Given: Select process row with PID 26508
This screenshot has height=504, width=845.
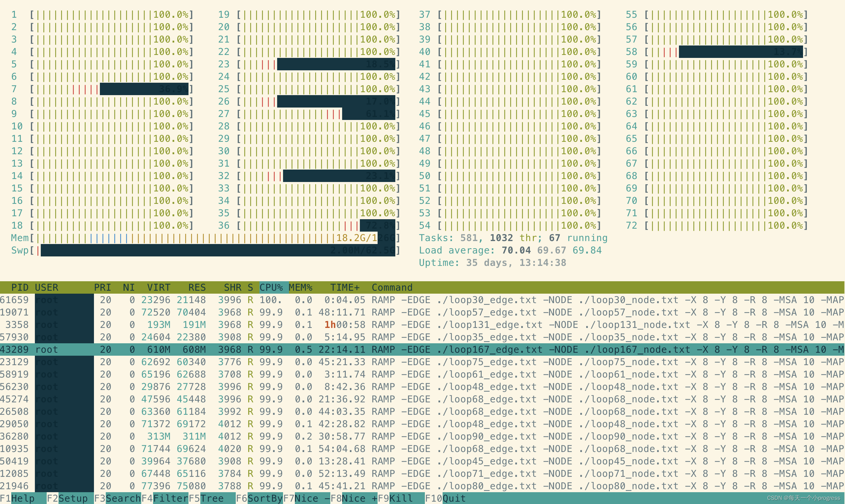Looking at the screenshot, I should pos(422,411).
